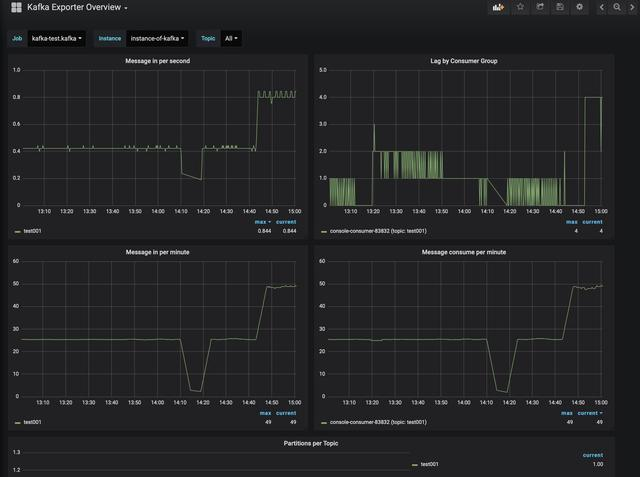The image size is (640, 477).
Task: Click current header in Message in per second legend
Action: click(286, 222)
